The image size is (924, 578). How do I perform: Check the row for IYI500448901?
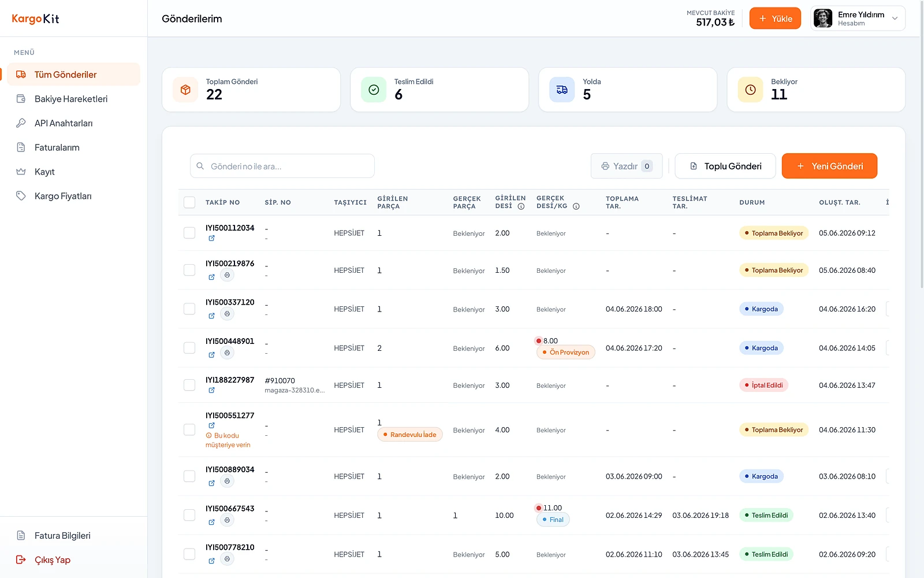tap(189, 348)
